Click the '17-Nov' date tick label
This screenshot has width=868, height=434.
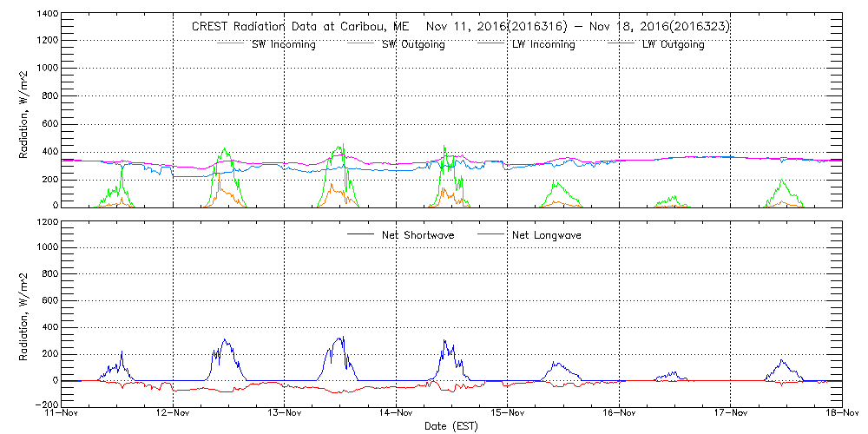731,412
